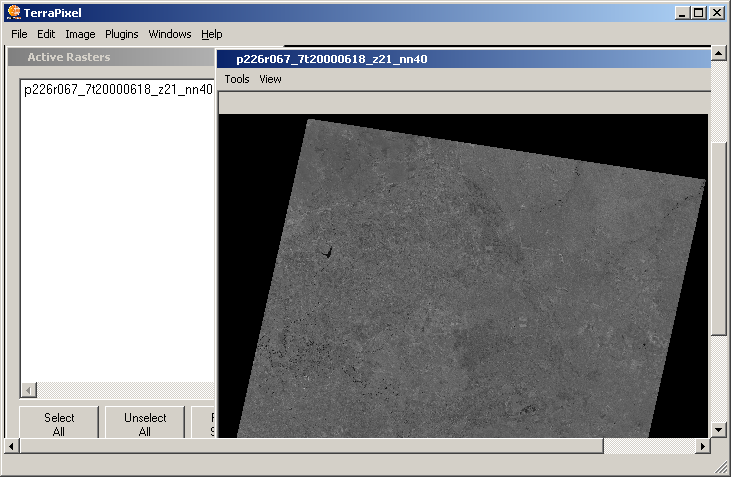Open the Help menu

[211, 34]
